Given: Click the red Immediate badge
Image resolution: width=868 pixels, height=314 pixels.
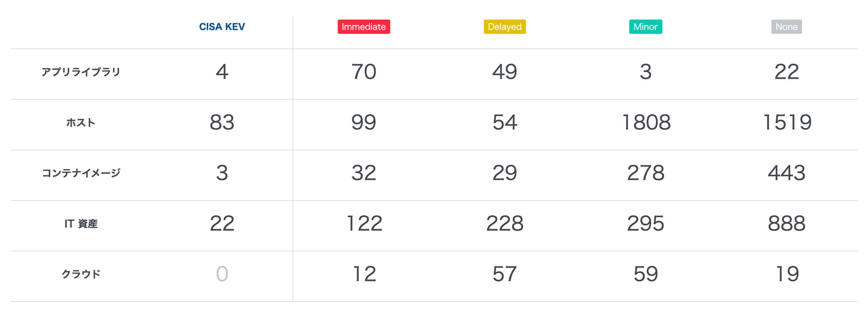Looking at the screenshot, I should 364,27.
